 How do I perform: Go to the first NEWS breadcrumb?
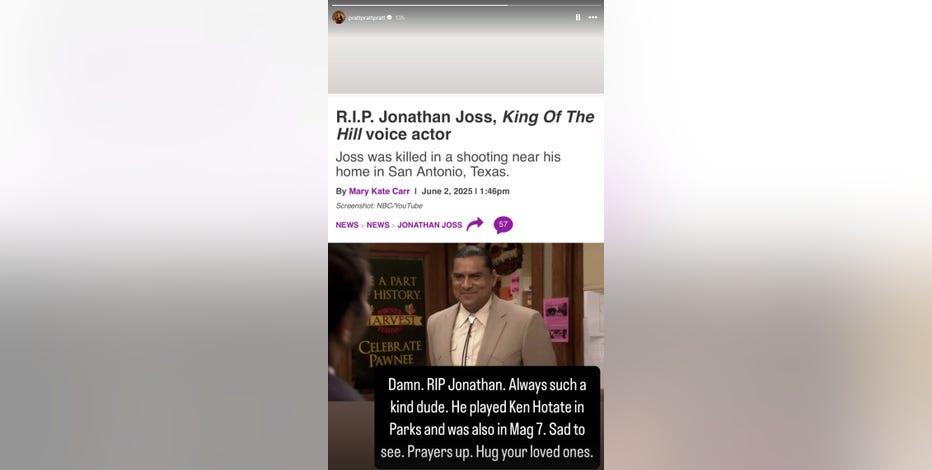pyautogui.click(x=347, y=225)
